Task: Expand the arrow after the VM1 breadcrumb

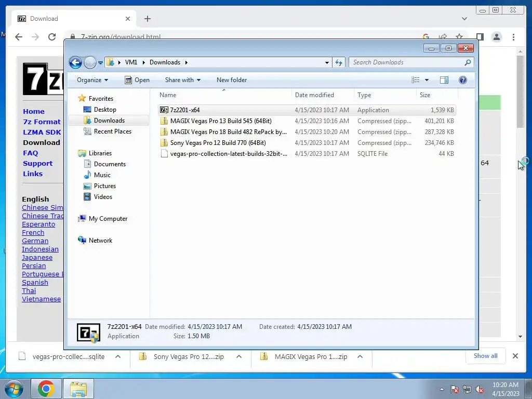Action: [x=143, y=62]
